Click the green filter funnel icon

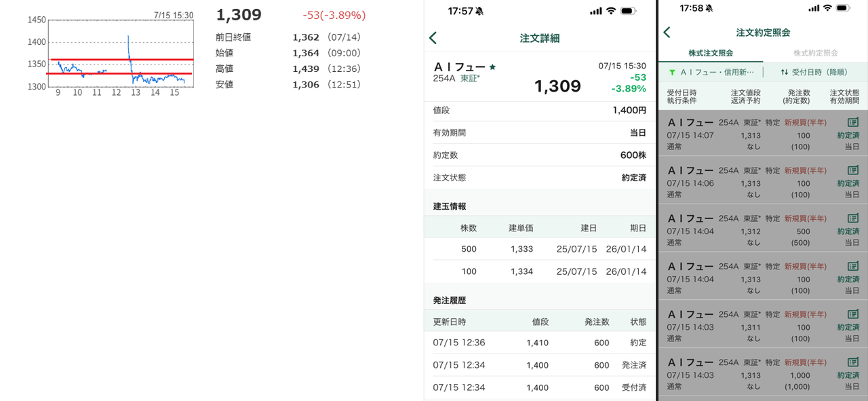[x=671, y=72]
